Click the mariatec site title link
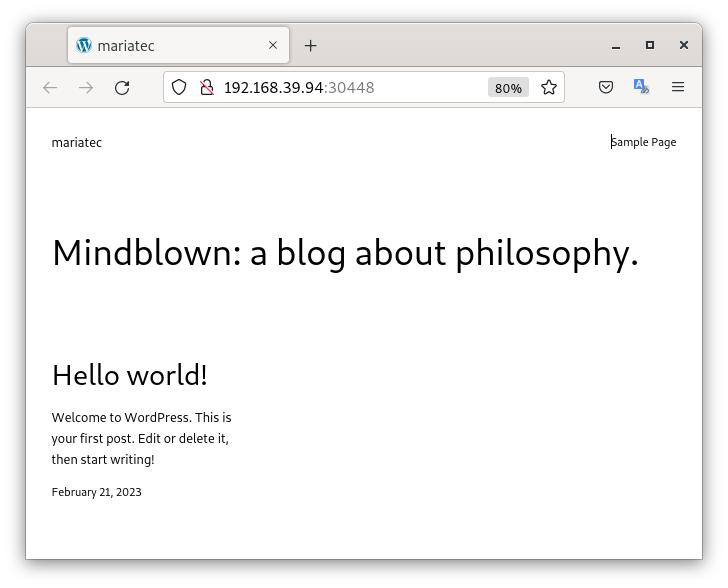Screen dimensions: 728x588 77,143
